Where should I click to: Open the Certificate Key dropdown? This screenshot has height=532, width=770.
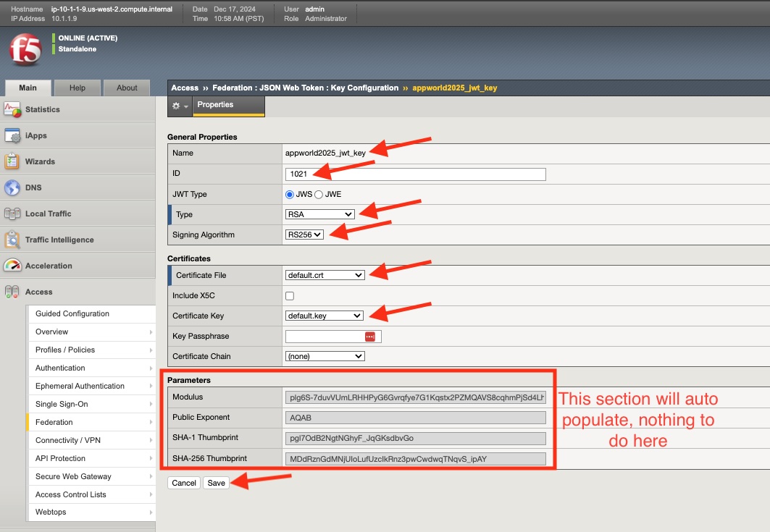tap(324, 316)
